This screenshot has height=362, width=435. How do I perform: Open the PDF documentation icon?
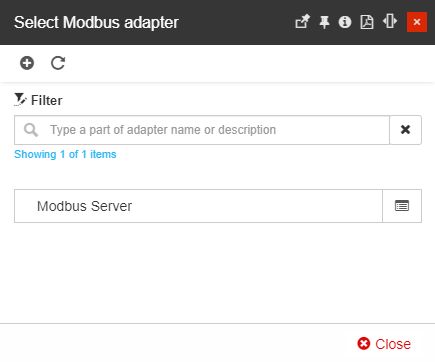point(367,22)
